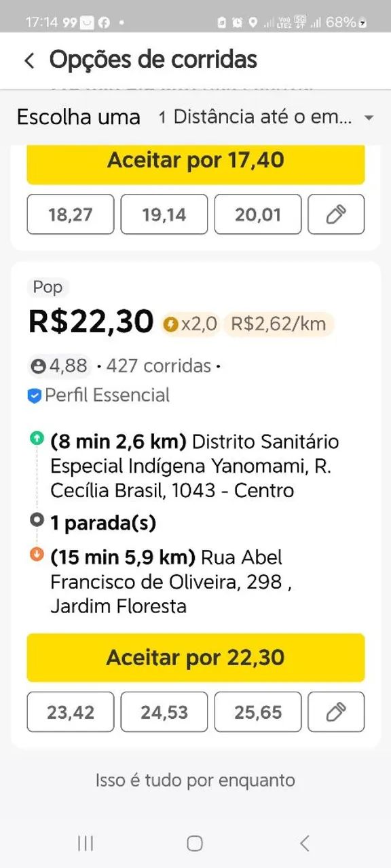
Task: Tap the back arrow in the header
Action: point(29,60)
